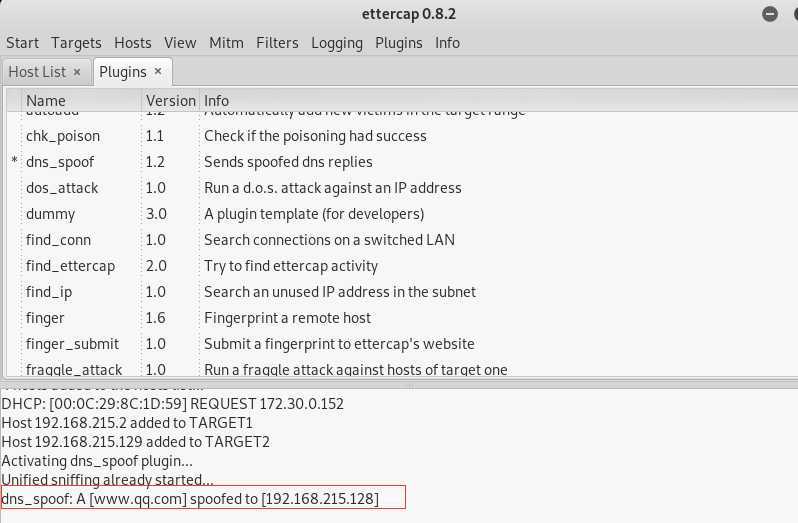
Task: Select the finger plugin row
Action: coord(402,317)
